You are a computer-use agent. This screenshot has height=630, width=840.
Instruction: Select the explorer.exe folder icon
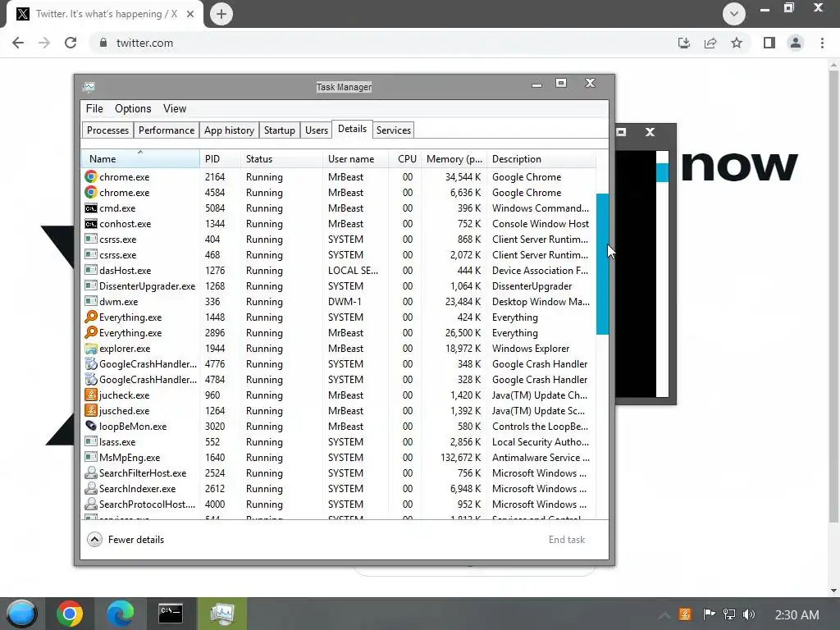(91, 348)
